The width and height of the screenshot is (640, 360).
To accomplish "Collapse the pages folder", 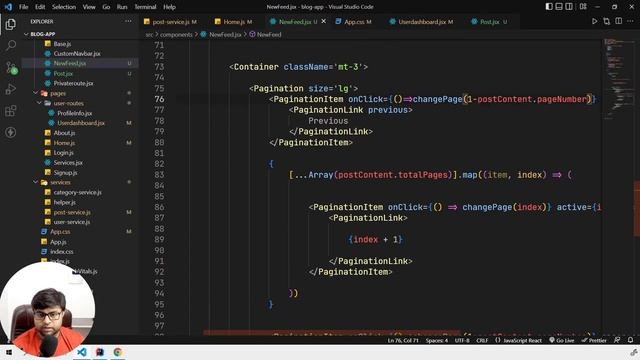I will [x=58, y=93].
